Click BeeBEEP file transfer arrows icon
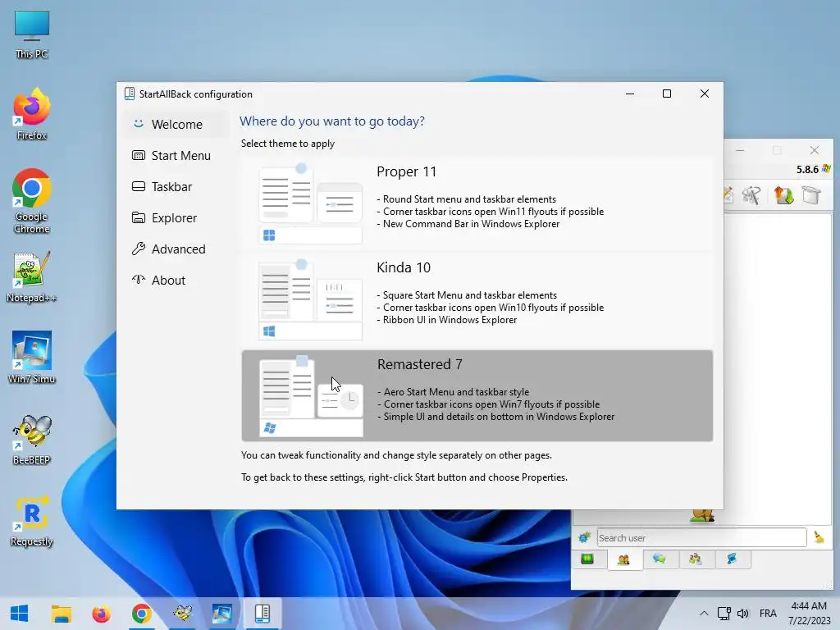The image size is (840, 630). (783, 195)
